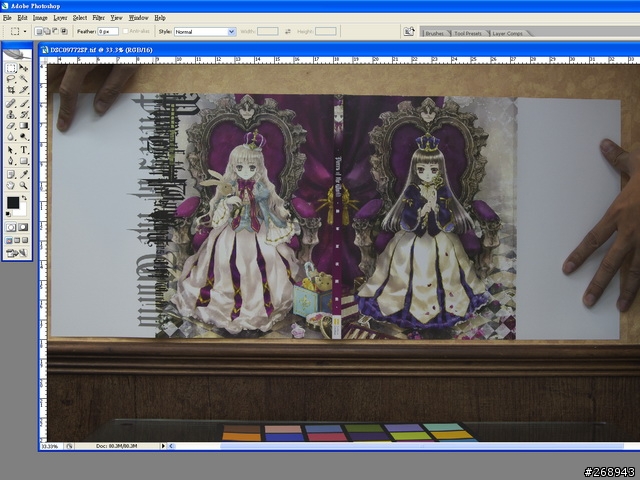
Task: Select the Dodge tool
Action: (23, 137)
